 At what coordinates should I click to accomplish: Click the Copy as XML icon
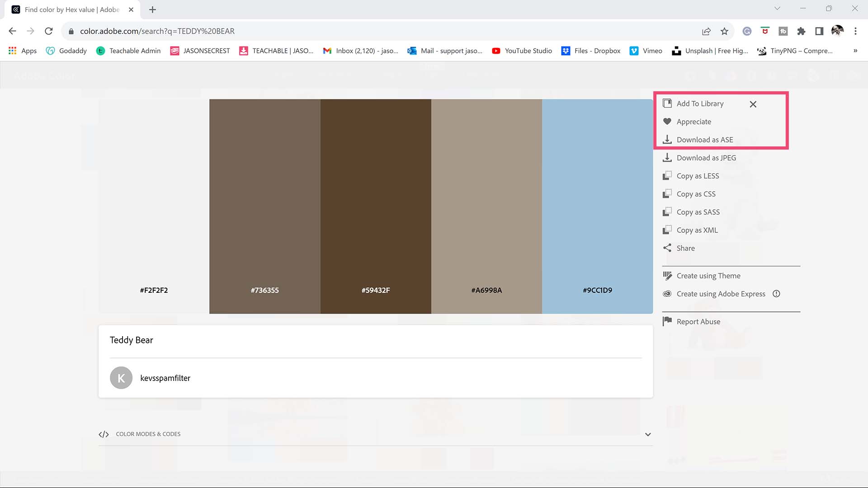[667, 230]
